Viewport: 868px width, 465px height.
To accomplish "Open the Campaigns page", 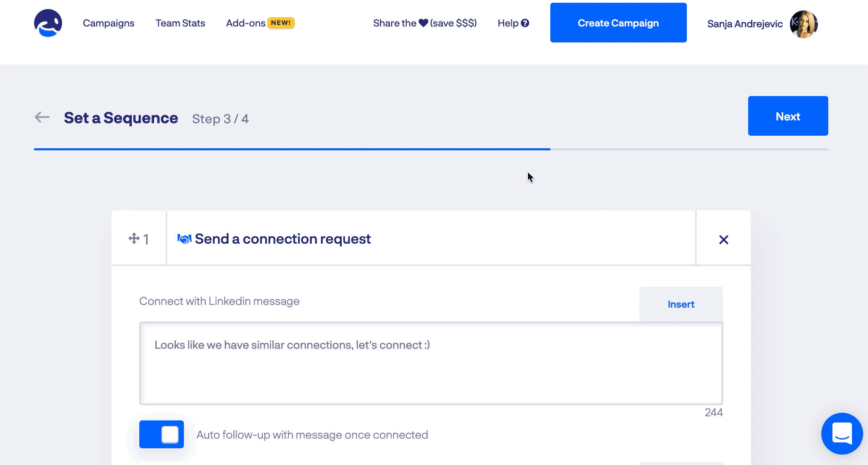I will pos(108,23).
